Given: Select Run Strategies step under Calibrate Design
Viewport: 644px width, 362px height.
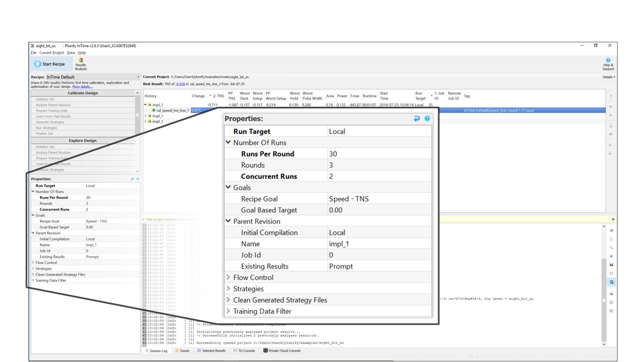Looking at the screenshot, I should (x=83, y=128).
